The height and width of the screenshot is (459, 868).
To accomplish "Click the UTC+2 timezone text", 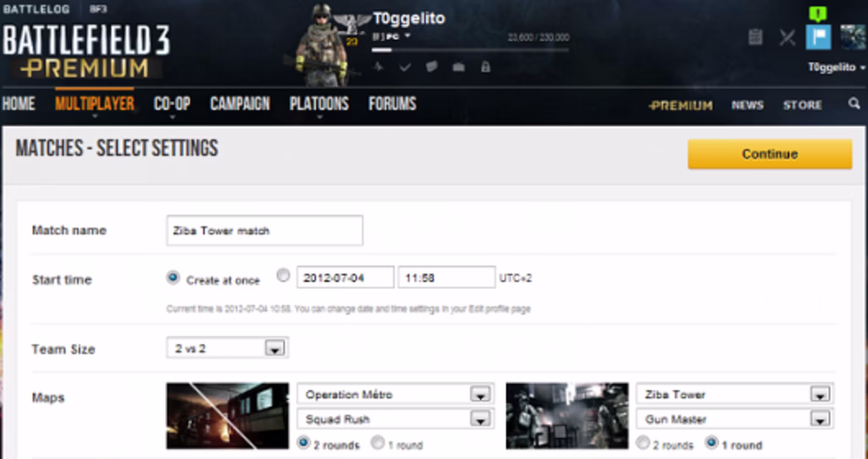I will 515,278.
